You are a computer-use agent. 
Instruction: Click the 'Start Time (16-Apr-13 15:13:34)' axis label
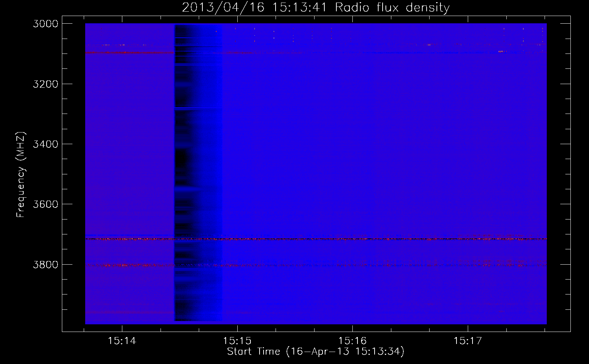[x=316, y=352]
